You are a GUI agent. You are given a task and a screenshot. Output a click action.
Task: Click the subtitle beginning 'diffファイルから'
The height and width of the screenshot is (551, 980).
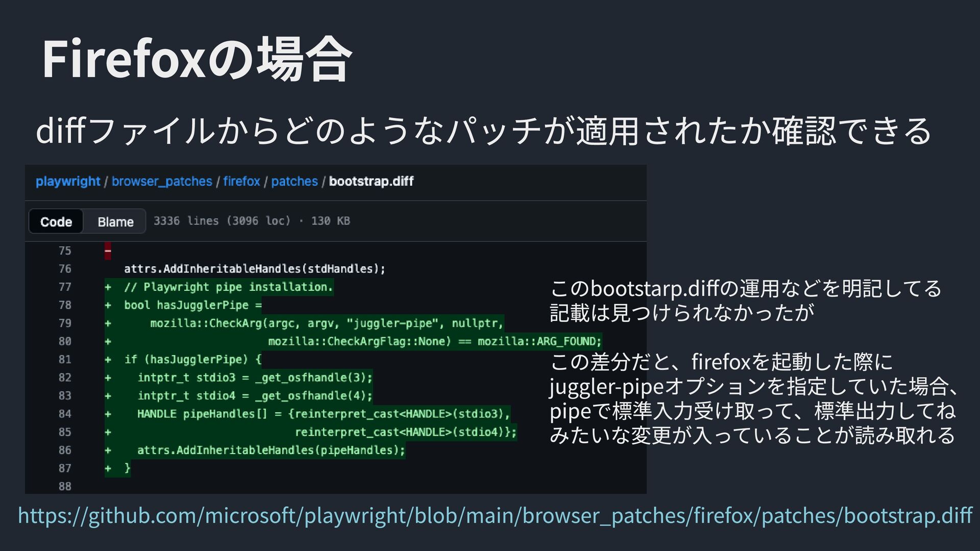point(484,131)
